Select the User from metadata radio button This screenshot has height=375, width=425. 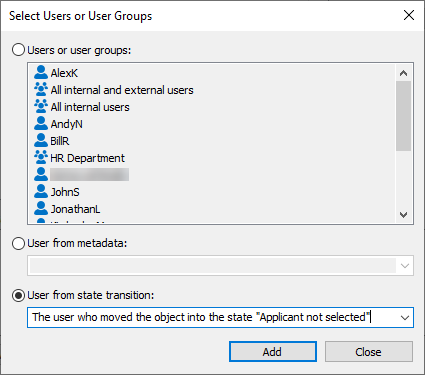(x=18, y=243)
